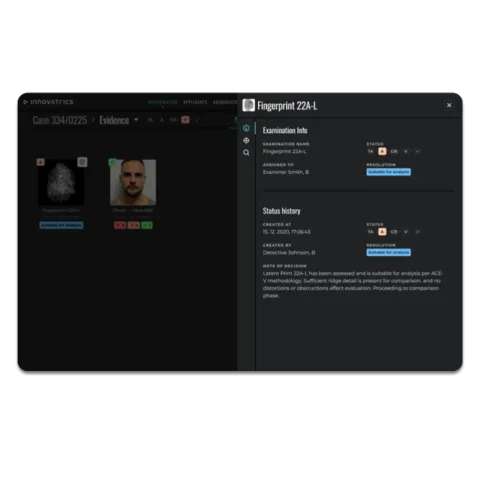Switch to the Applicants tab

(x=195, y=102)
